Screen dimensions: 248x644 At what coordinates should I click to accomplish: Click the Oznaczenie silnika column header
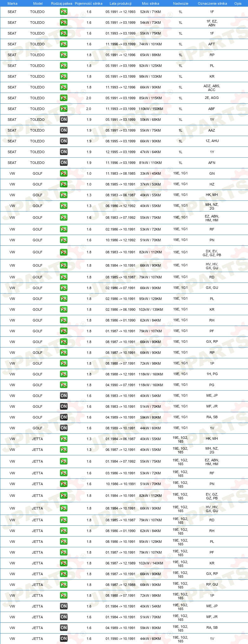coord(212,3)
